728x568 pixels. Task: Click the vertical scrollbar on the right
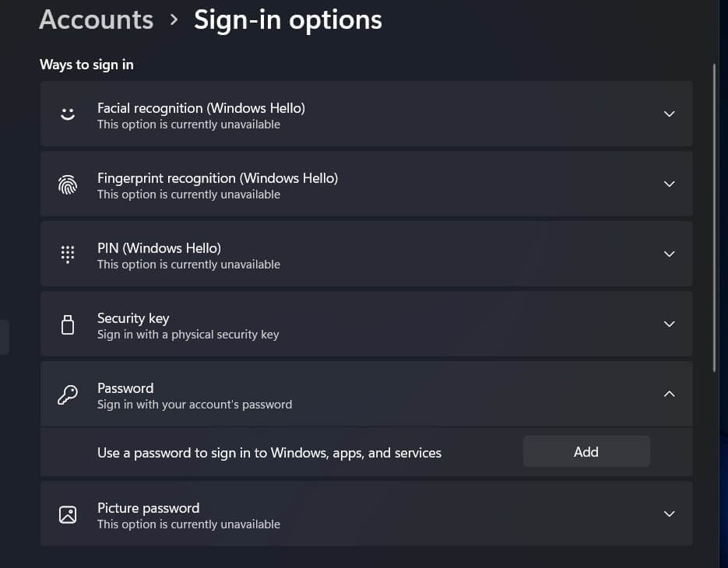(x=714, y=217)
